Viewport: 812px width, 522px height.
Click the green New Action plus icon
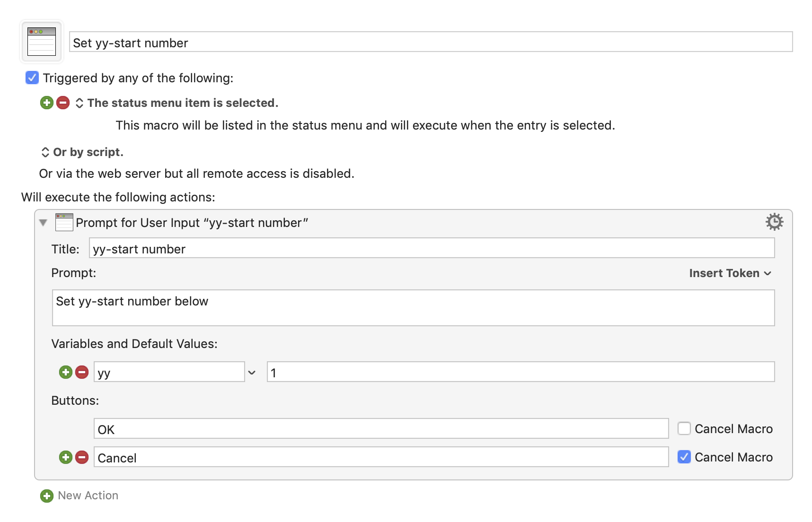click(47, 496)
